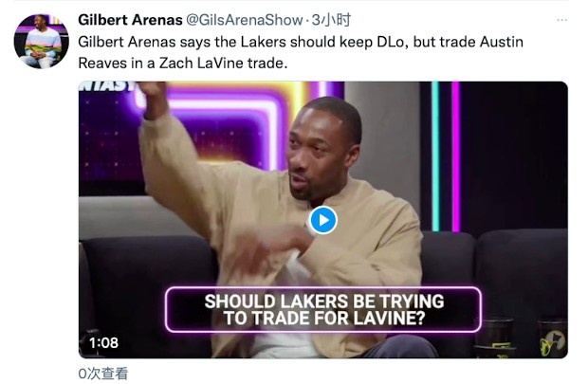Click the words 'Zach LaVine trade' in tweet
The width and height of the screenshot is (588, 384).
pos(221,63)
